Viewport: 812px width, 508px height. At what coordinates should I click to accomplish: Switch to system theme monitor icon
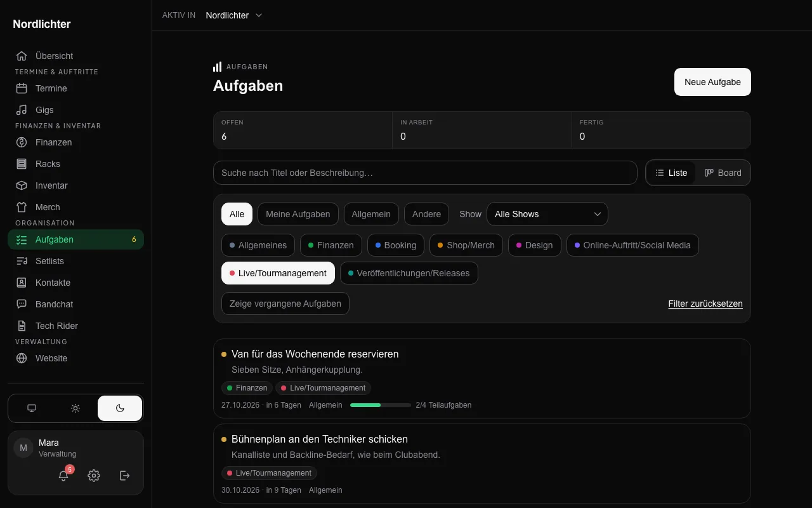tap(32, 408)
